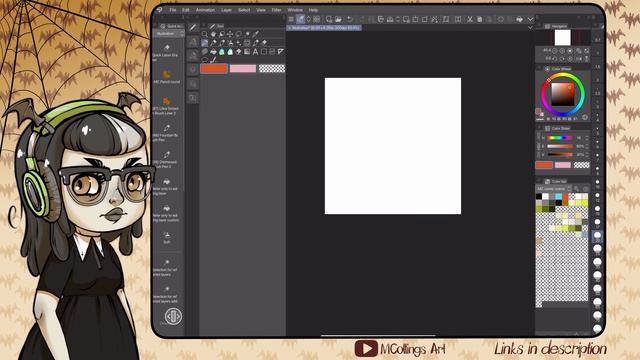Select the Gradient tool icon

[x=247, y=51]
